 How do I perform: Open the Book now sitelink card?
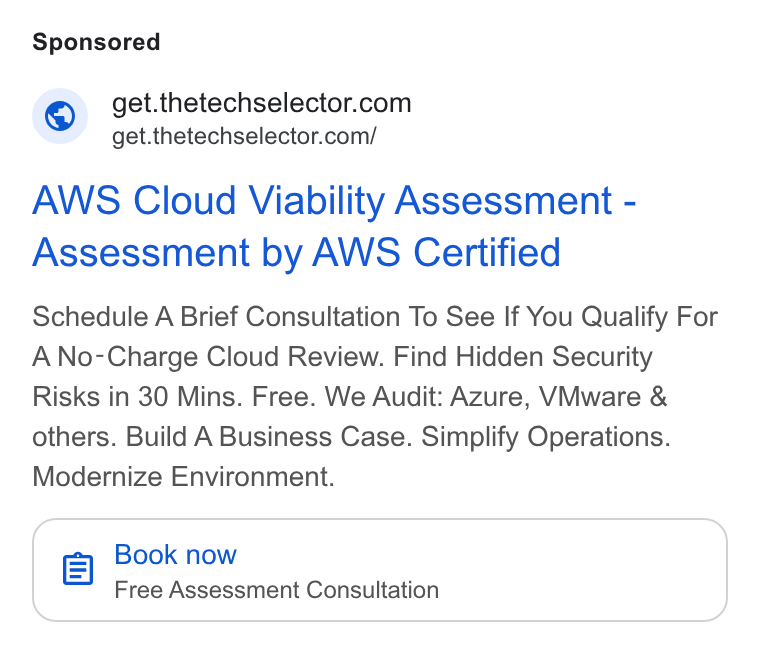click(380, 570)
